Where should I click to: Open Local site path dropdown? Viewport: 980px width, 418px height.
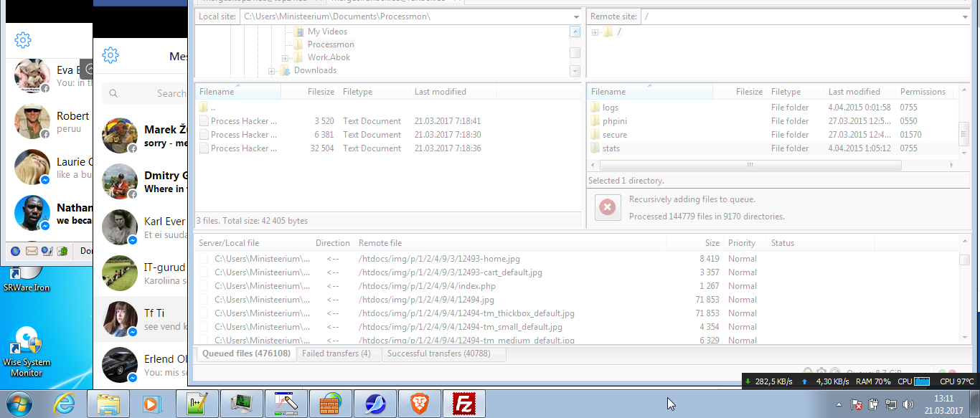(x=576, y=16)
